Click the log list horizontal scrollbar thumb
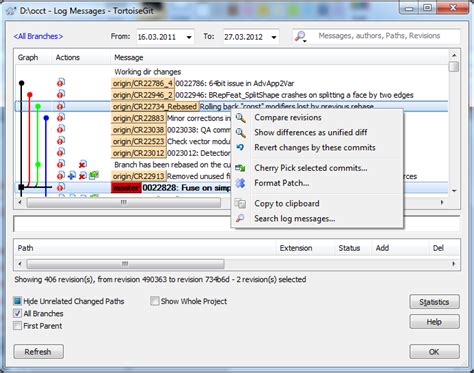This screenshot has height=373, width=474. [x=124, y=202]
